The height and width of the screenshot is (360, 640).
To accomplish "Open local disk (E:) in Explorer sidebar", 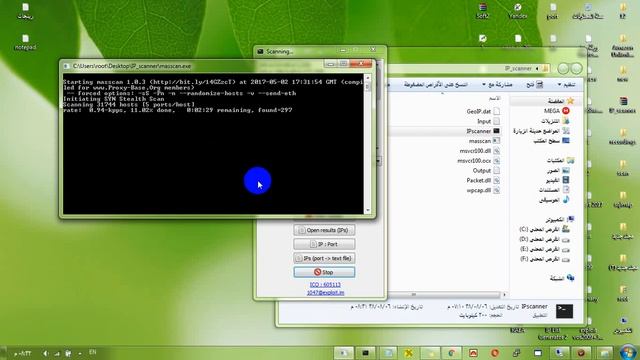I will tap(544, 249).
